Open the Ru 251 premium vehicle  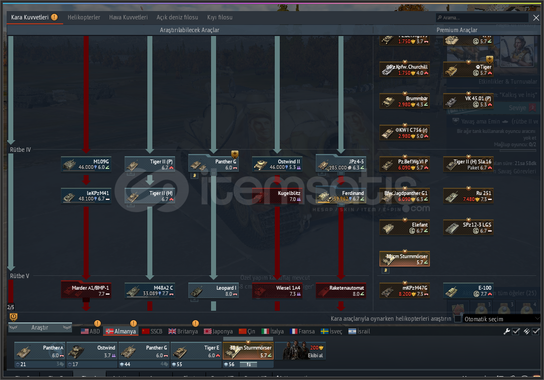click(468, 196)
